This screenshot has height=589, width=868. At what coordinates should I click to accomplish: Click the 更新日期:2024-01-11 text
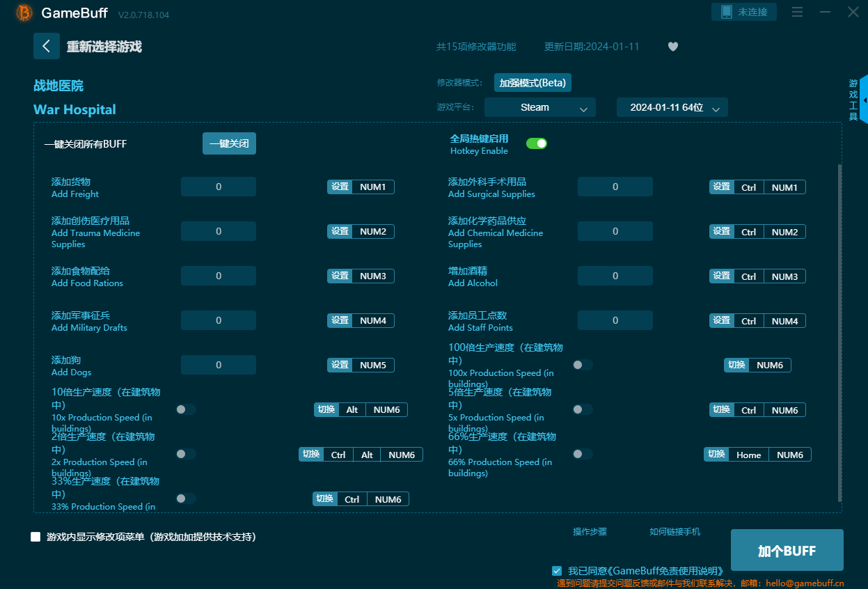click(x=592, y=47)
